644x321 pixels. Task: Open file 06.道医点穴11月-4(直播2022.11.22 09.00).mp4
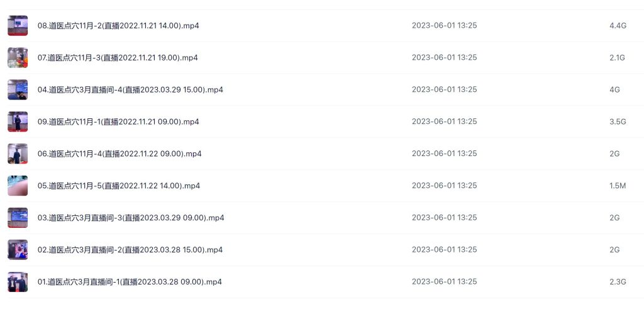[x=119, y=154]
